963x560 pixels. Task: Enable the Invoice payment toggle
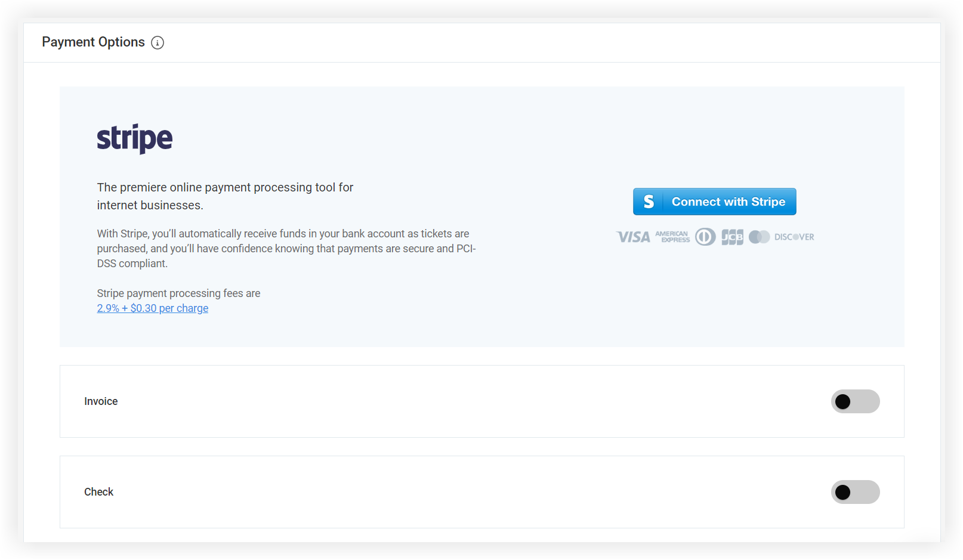coord(855,401)
